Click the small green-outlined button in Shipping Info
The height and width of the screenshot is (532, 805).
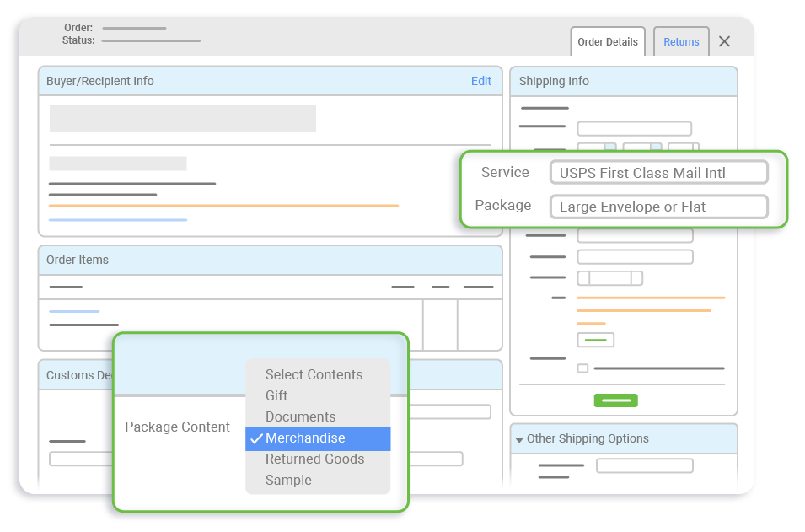click(595, 340)
